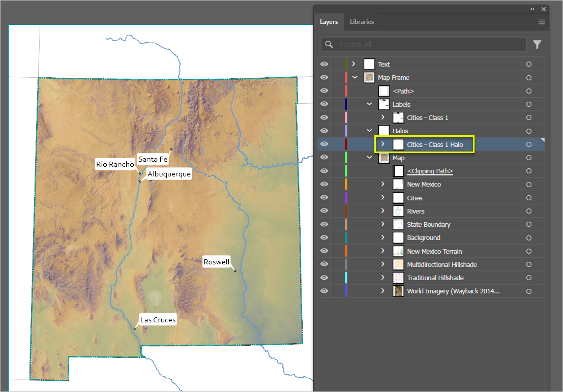This screenshot has width=563, height=392.
Task: Click the <Clipping Path> layer thumbnail
Action: [x=398, y=171]
